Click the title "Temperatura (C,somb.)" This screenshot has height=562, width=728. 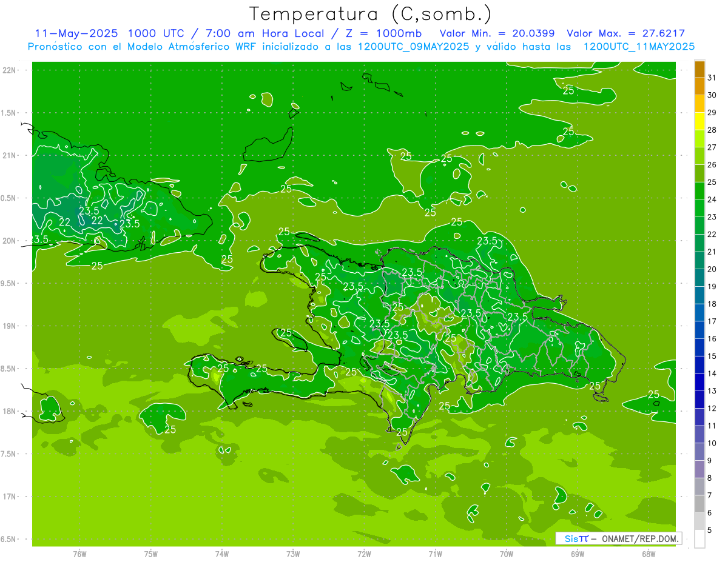371,14
